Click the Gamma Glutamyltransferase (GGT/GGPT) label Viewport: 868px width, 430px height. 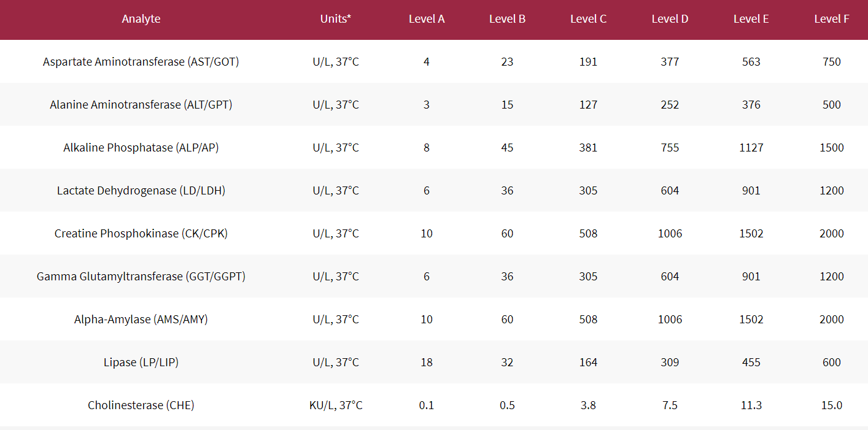pos(141,277)
